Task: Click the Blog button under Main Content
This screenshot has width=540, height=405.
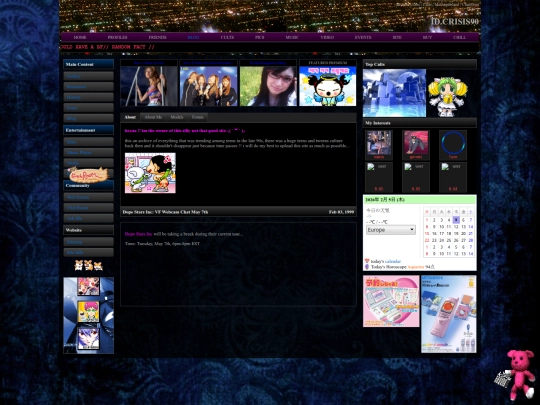Action: point(89,118)
